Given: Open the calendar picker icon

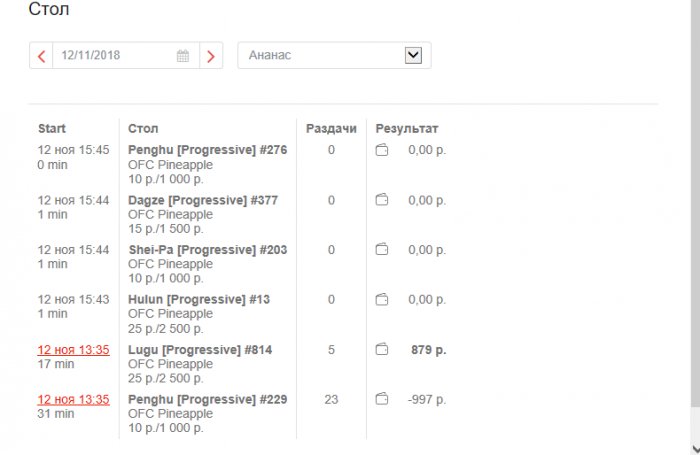Looking at the screenshot, I should tap(183, 56).
